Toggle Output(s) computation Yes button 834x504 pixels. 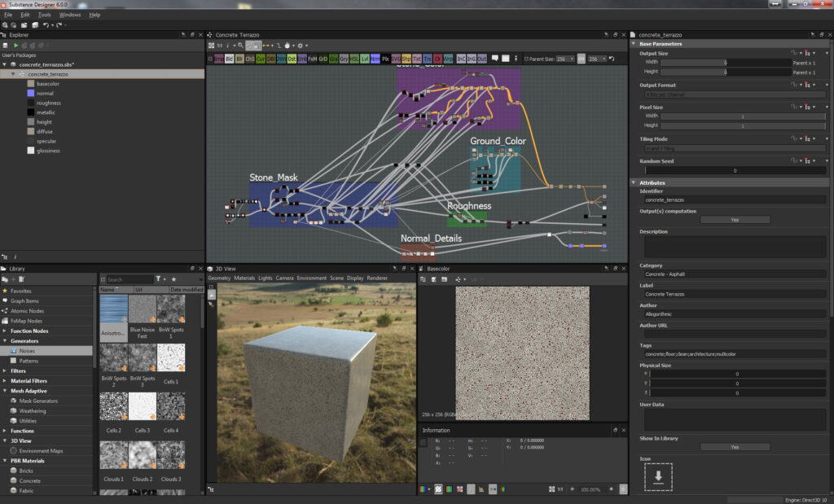[735, 220]
